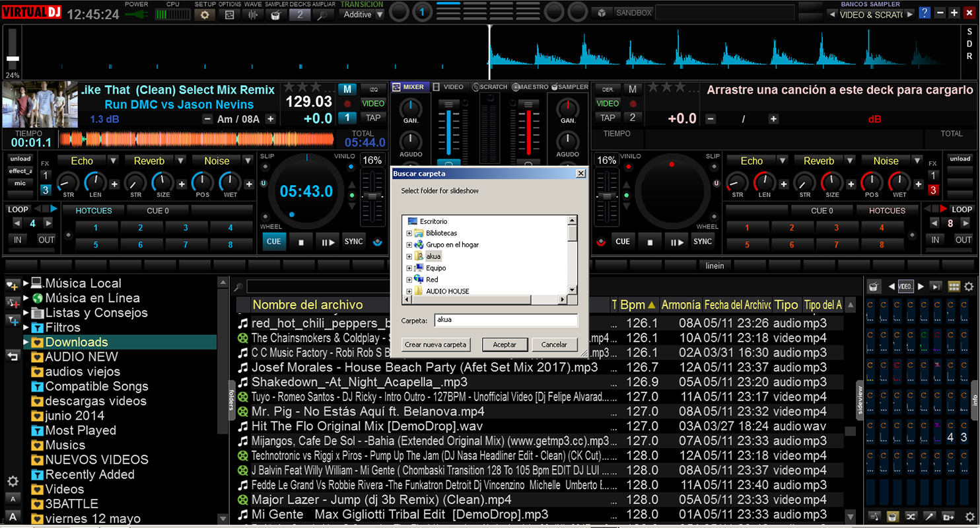This screenshot has height=528, width=980.
Task: Open the SETUP gear icon
Action: [204, 15]
